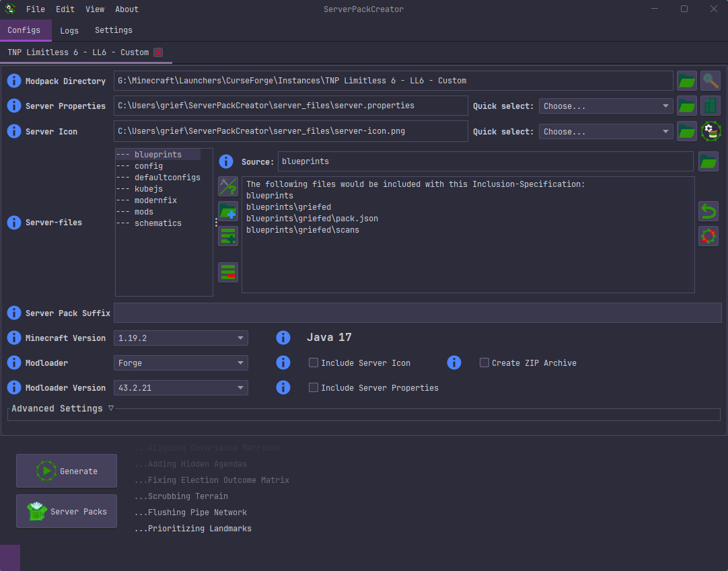728x571 pixels.
Task: Switch to the Logs tab
Action: (69, 30)
